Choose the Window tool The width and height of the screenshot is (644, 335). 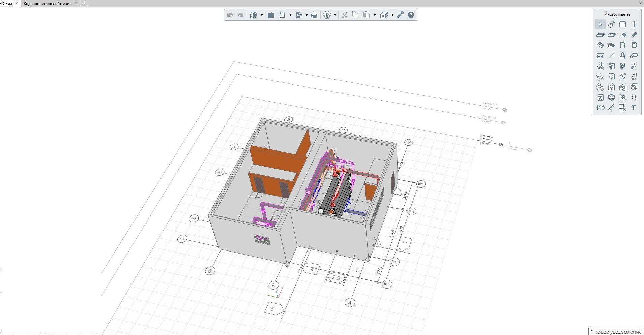pos(634,45)
